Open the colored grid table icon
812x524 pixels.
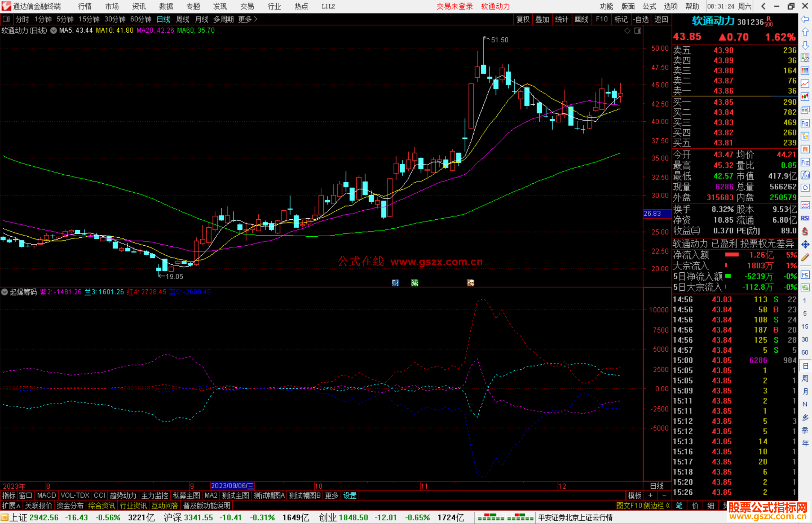click(x=805, y=71)
